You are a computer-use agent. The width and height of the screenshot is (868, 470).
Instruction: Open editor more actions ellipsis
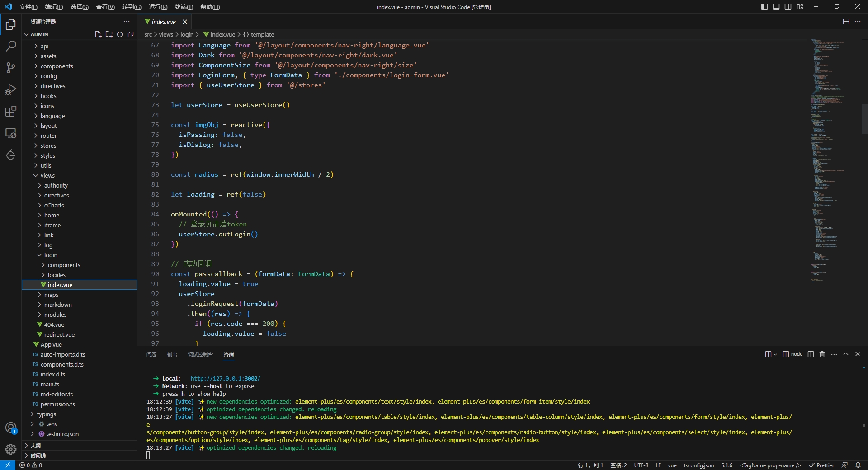tap(858, 22)
